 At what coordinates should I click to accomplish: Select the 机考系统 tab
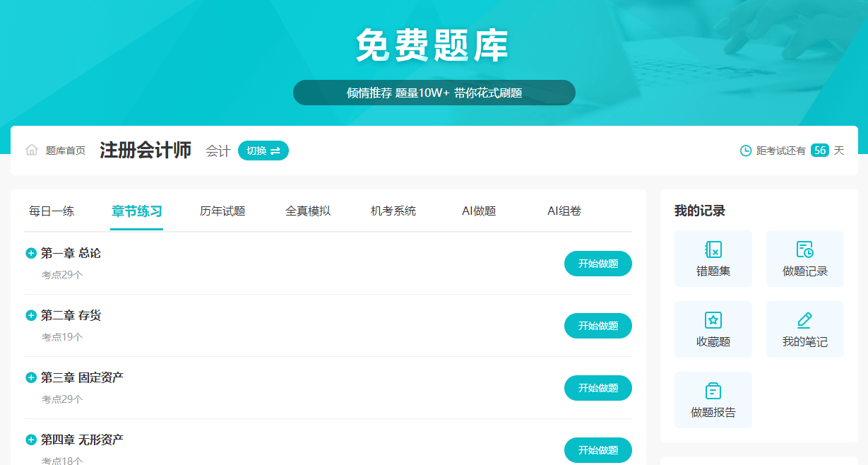click(x=393, y=211)
